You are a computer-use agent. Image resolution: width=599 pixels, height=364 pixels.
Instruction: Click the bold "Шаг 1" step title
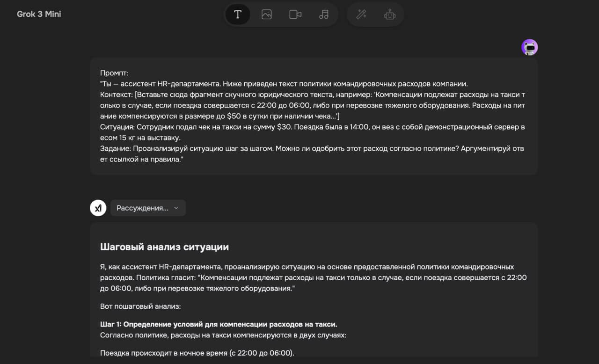coord(219,324)
